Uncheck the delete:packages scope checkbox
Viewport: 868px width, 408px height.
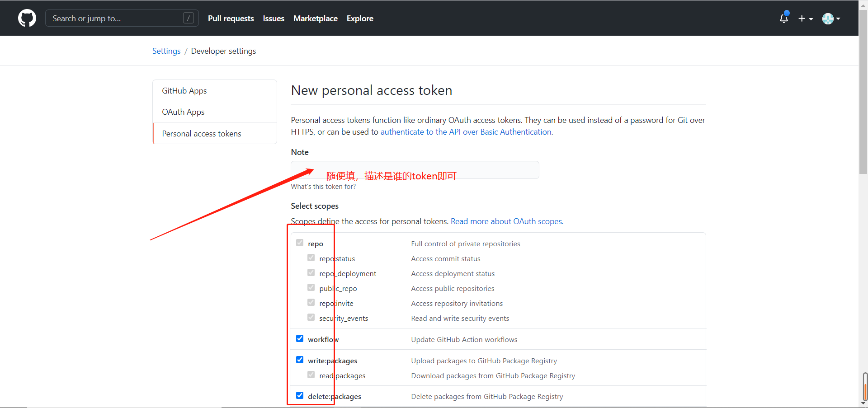pos(300,396)
